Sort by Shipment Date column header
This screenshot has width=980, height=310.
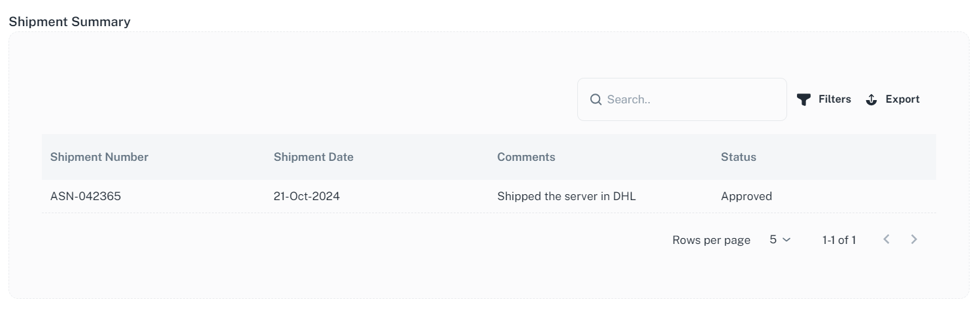(313, 157)
